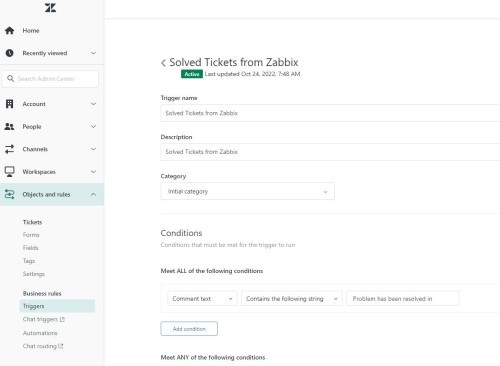Select Triggers under Business rules
This screenshot has width=500, height=366.
[57, 306]
